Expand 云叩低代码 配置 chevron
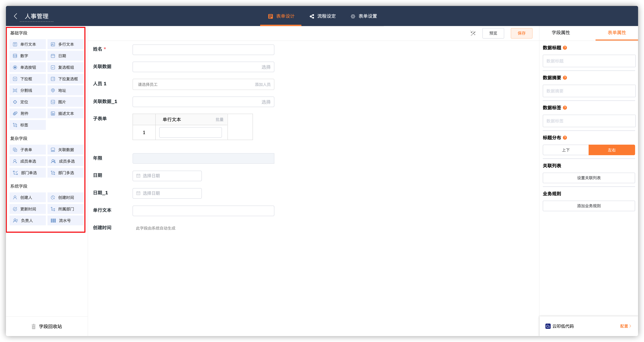Image resolution: width=644 pixels, height=342 pixels. pyautogui.click(x=630, y=326)
